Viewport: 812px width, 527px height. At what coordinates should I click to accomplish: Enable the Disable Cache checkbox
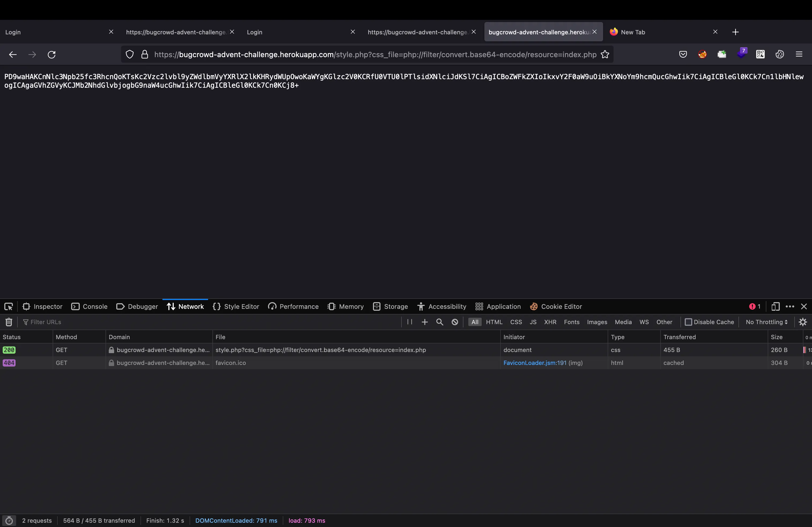688,322
